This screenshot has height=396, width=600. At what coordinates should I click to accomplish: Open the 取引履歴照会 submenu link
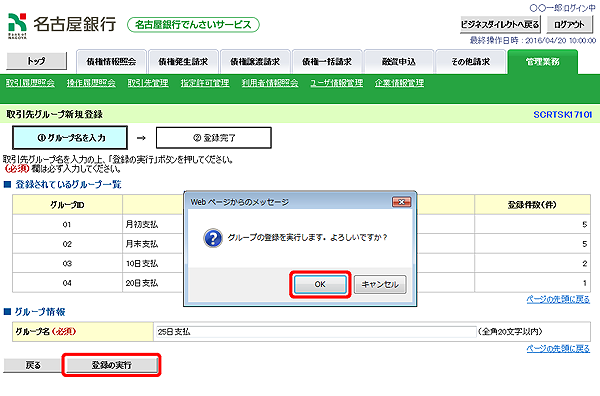pos(30,83)
